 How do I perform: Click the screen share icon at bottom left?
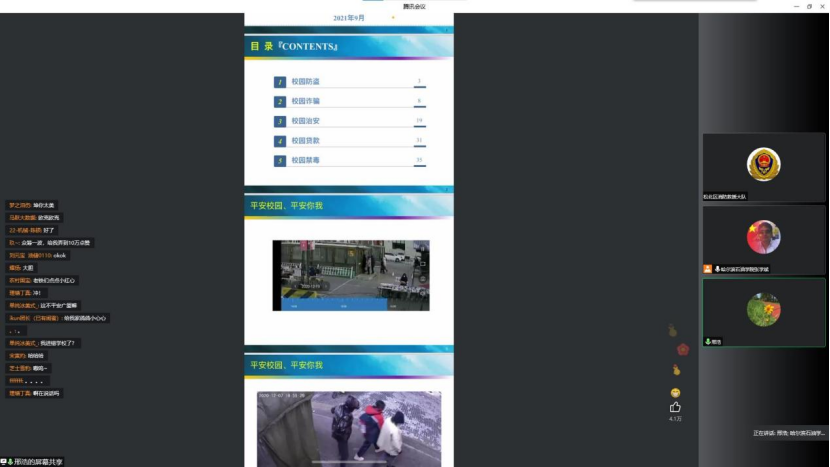point(7,462)
